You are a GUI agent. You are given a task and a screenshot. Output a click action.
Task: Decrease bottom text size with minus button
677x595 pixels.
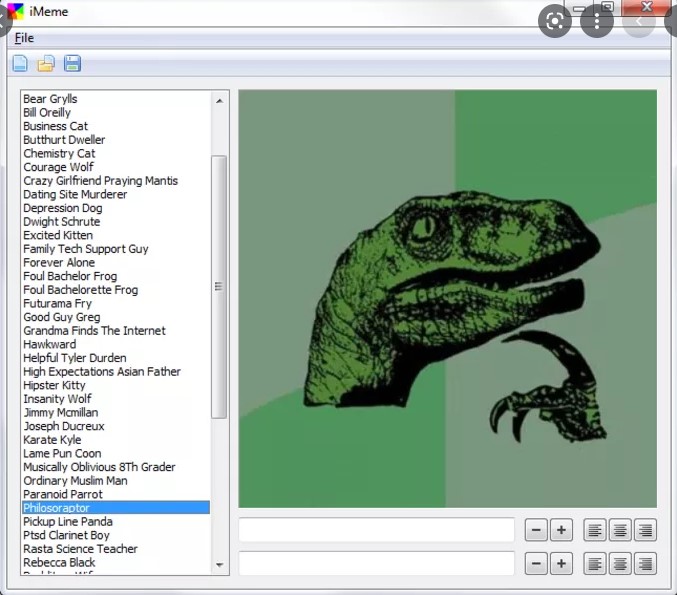pyautogui.click(x=536, y=563)
